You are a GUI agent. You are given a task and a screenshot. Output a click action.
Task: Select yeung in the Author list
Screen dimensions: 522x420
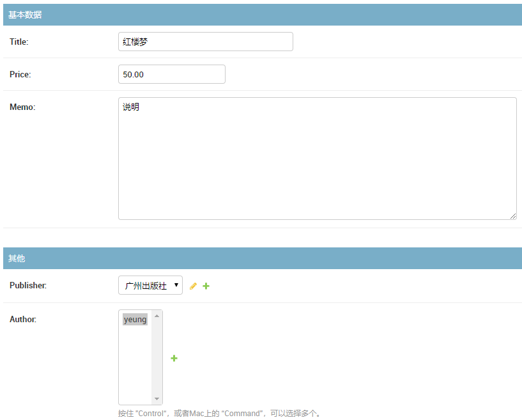[135, 320]
